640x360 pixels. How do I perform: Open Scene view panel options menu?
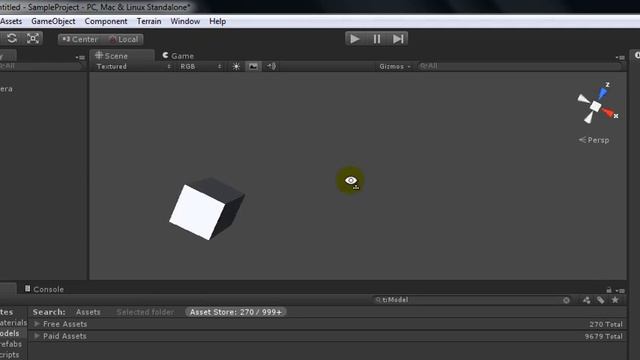[x=620, y=58]
